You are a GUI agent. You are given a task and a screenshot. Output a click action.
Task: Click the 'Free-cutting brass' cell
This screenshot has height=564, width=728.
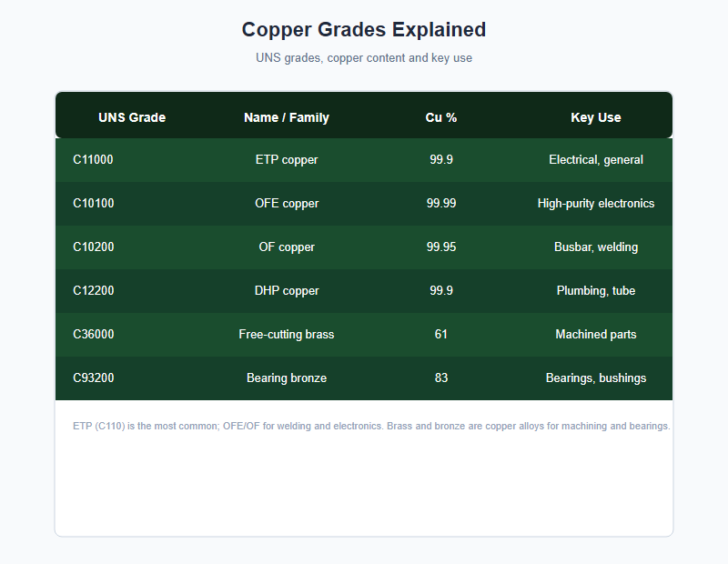coord(287,334)
